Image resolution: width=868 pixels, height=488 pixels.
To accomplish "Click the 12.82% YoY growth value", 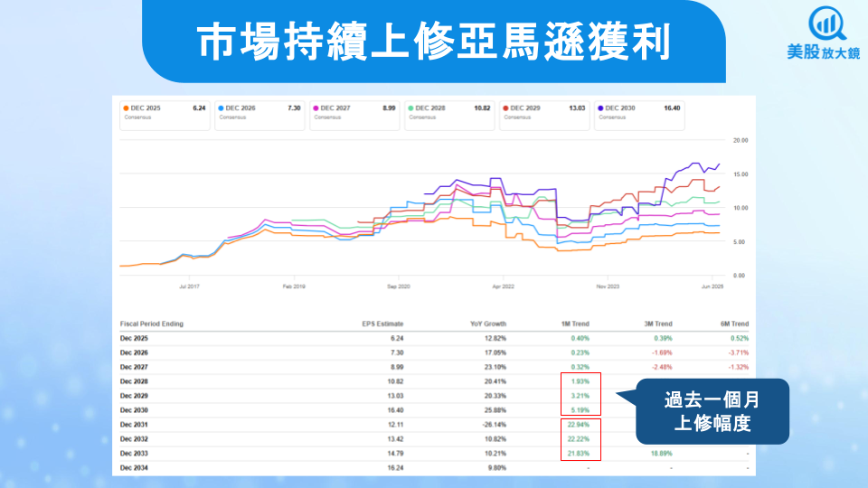I will click(x=495, y=338).
